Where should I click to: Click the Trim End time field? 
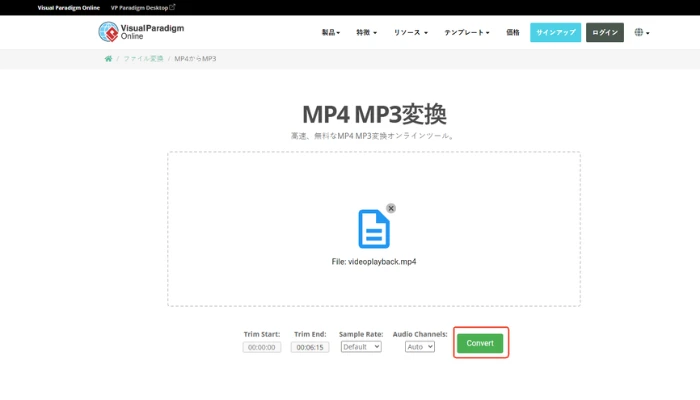(x=310, y=347)
